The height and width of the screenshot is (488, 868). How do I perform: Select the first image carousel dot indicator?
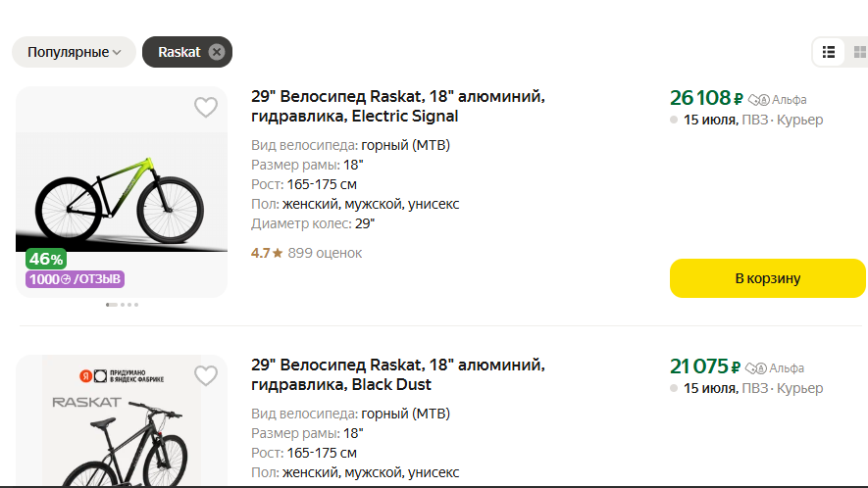(x=111, y=305)
